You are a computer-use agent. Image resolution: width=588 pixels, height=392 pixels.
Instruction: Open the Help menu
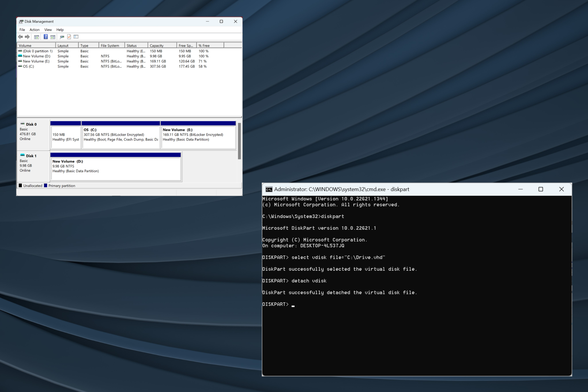click(x=60, y=30)
